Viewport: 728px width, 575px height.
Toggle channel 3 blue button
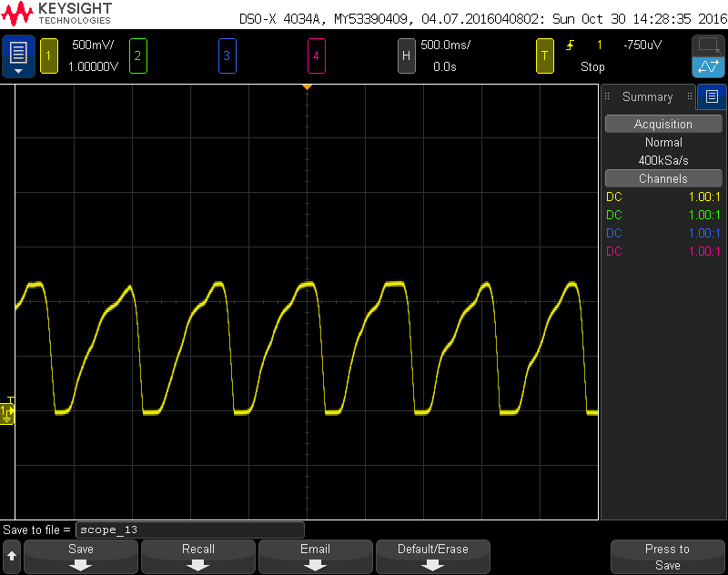(227, 56)
